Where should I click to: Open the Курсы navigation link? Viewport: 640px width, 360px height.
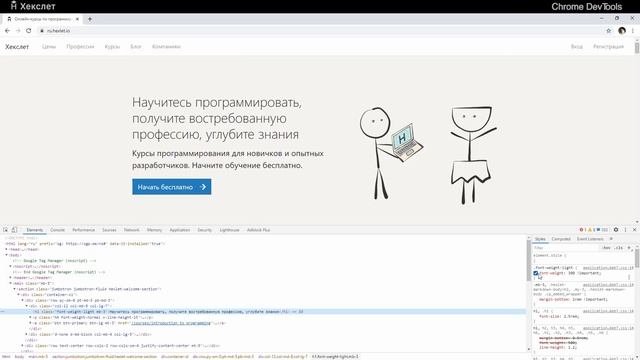pos(112,47)
